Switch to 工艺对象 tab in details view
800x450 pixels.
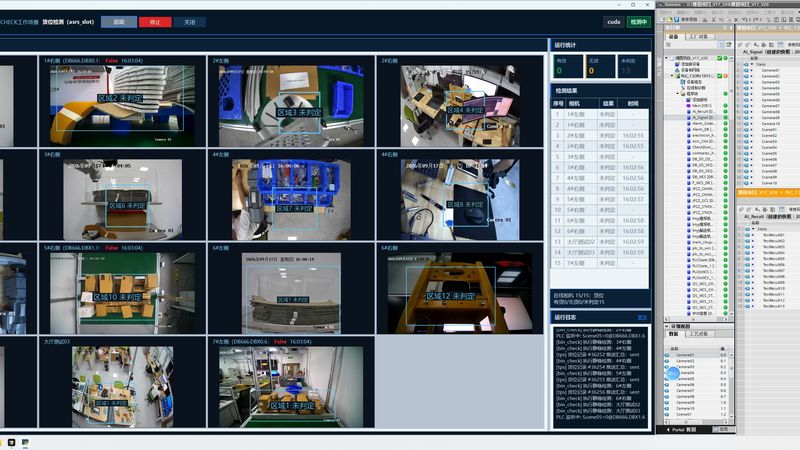click(699, 334)
